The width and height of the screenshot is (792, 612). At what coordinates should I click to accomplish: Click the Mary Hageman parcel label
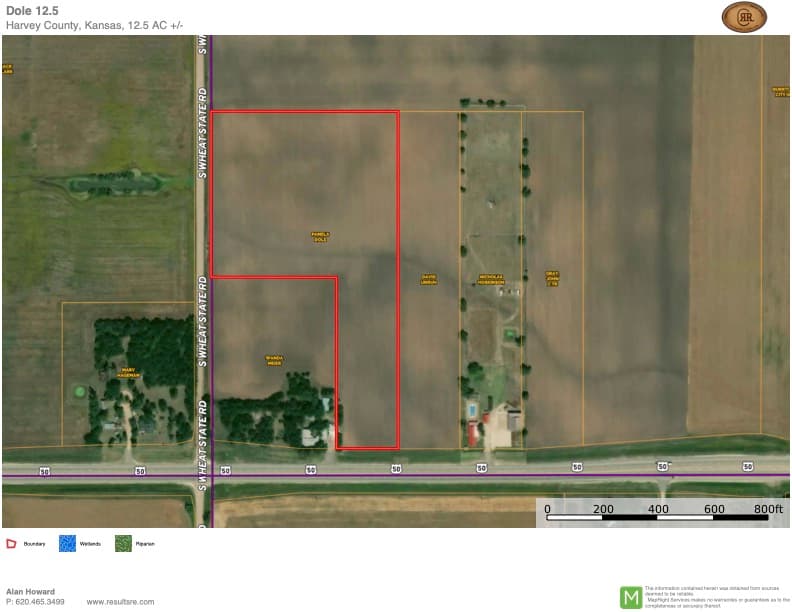[x=127, y=372]
